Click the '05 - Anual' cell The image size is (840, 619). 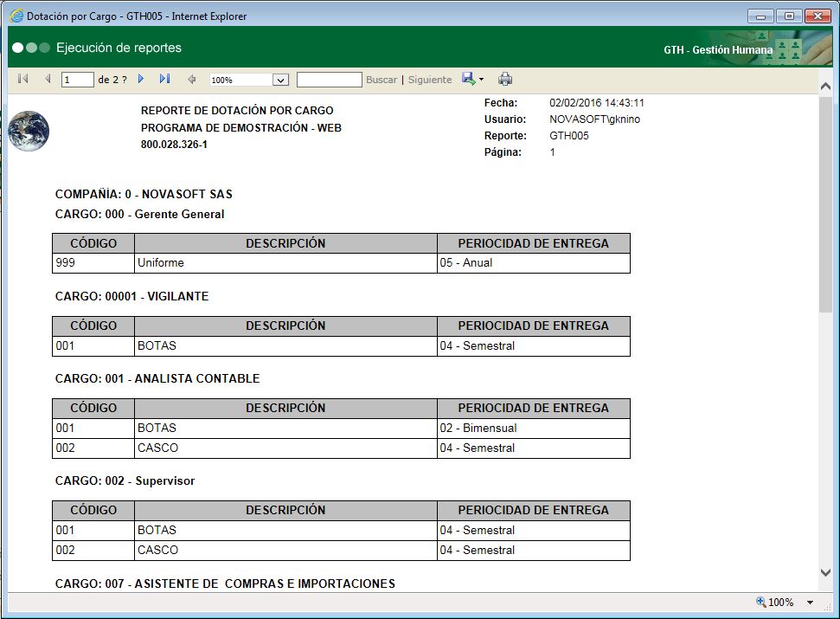(x=534, y=262)
